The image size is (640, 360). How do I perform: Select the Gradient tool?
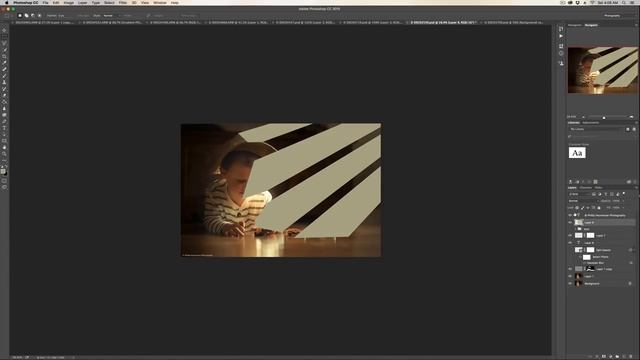[4, 102]
